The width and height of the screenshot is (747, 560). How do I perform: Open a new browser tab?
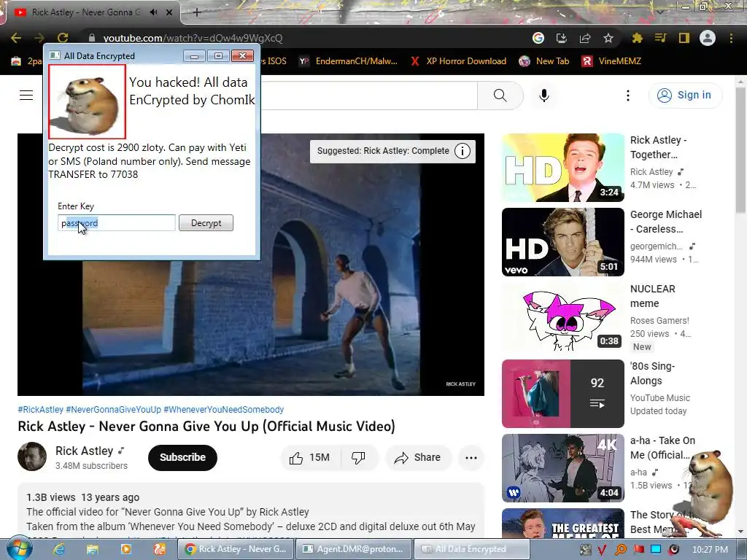click(x=197, y=12)
